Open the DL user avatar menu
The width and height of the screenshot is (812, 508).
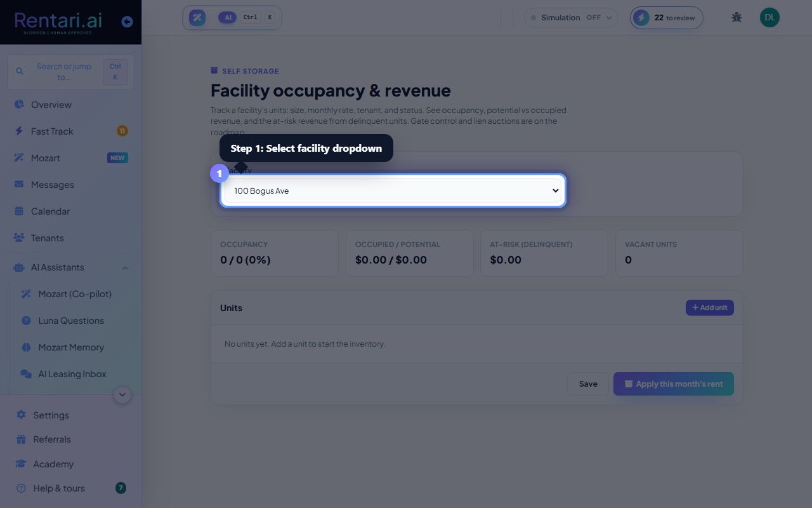[x=769, y=17]
